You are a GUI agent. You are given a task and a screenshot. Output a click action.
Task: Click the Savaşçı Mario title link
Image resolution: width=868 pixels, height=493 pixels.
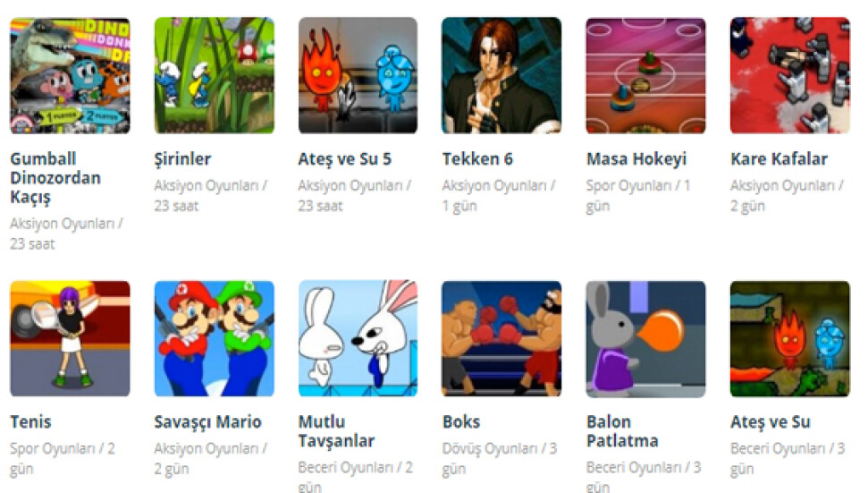click(207, 422)
